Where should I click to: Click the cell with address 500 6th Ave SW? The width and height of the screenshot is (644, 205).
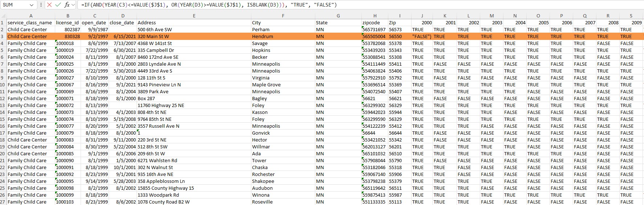[x=194, y=30]
